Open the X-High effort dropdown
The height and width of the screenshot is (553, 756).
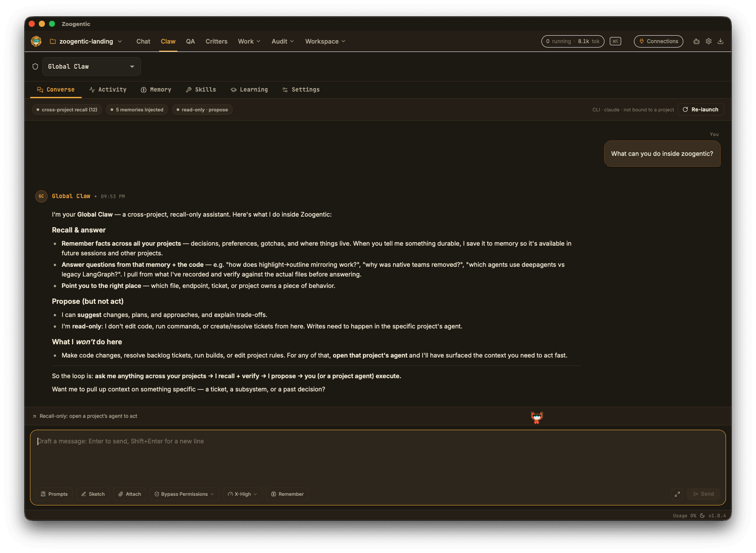[243, 494]
